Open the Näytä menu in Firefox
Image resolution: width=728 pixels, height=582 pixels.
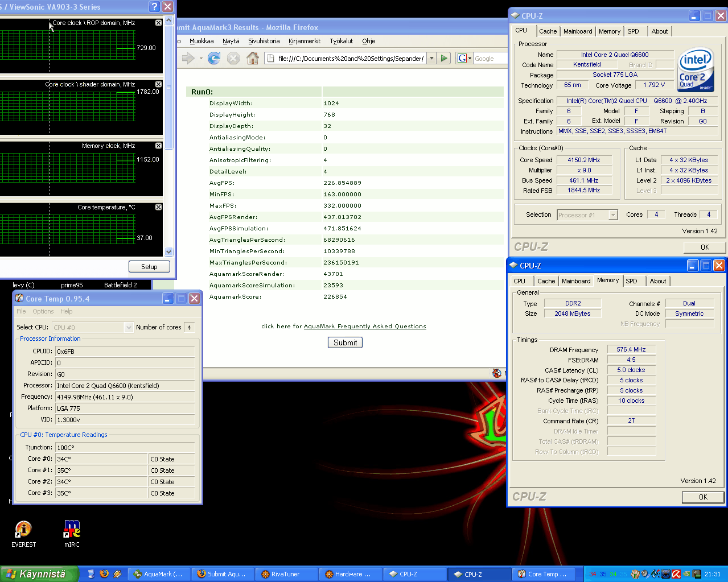click(x=231, y=41)
